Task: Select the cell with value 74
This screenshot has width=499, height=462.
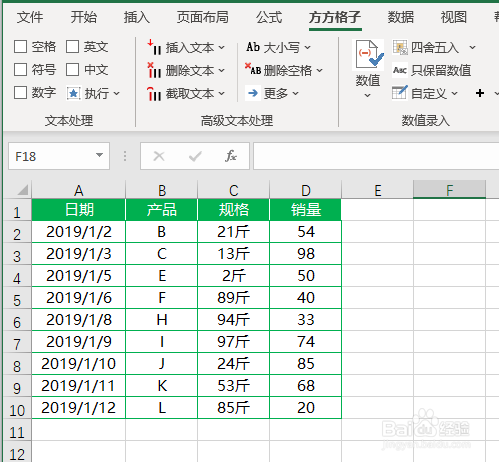Action: [306, 341]
